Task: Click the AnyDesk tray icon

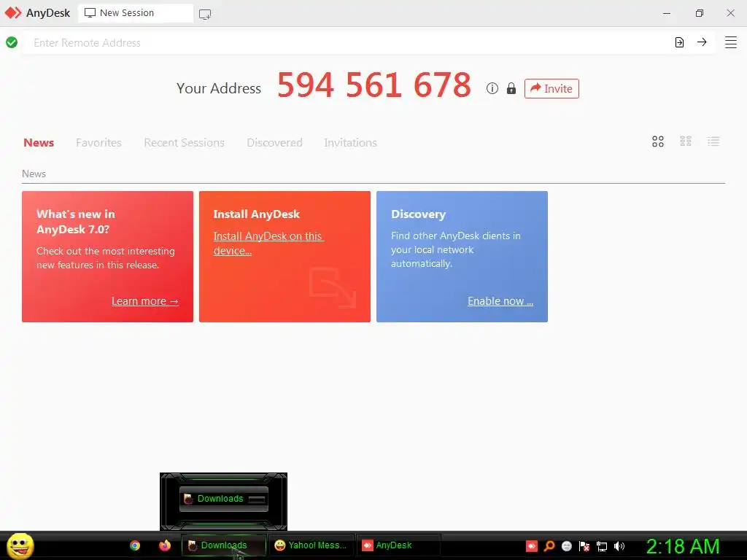Action: tap(532, 545)
